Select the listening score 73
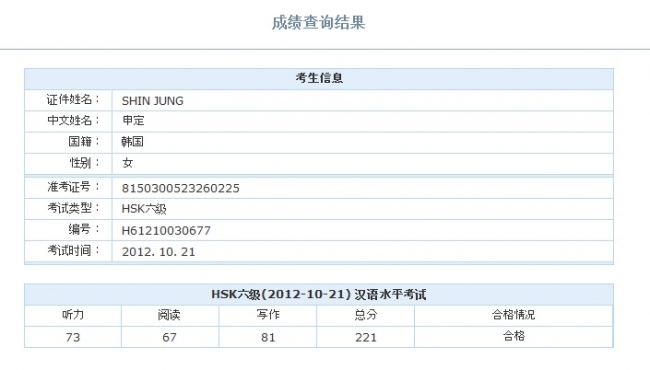Viewport: 650px width, 370px height. pyautogui.click(x=73, y=337)
